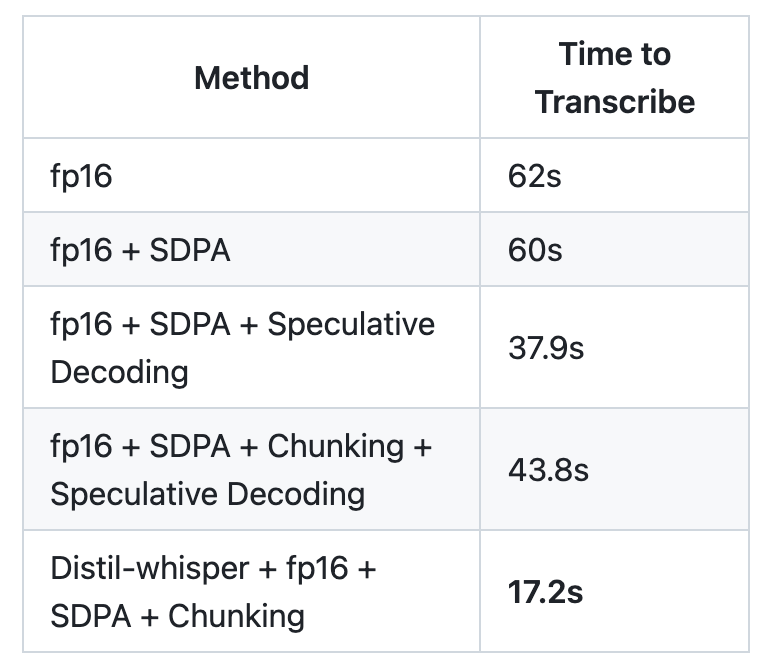
Task: Select the 62s time cell
Action: pos(615,175)
